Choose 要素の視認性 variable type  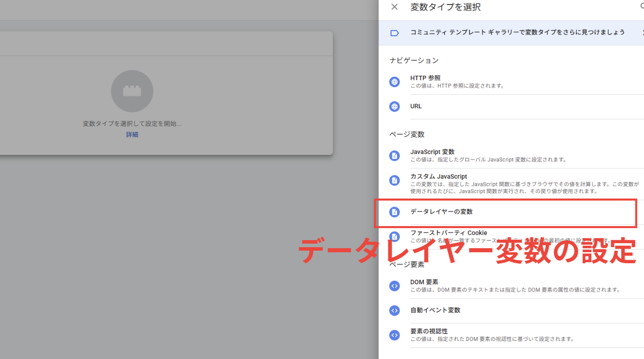click(517, 335)
